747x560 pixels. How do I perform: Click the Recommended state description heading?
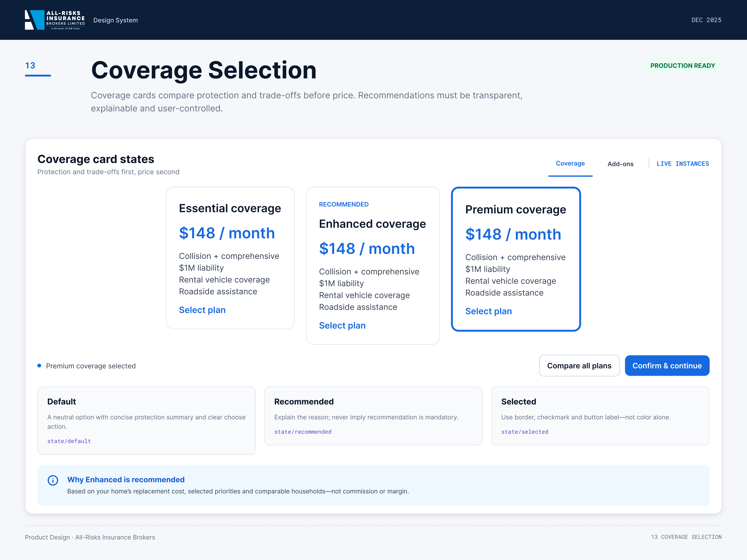(304, 402)
